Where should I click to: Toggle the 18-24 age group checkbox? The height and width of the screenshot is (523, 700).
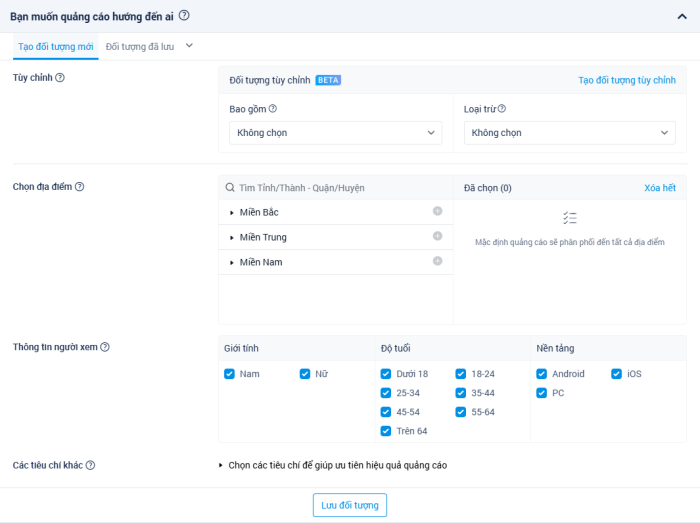461,374
